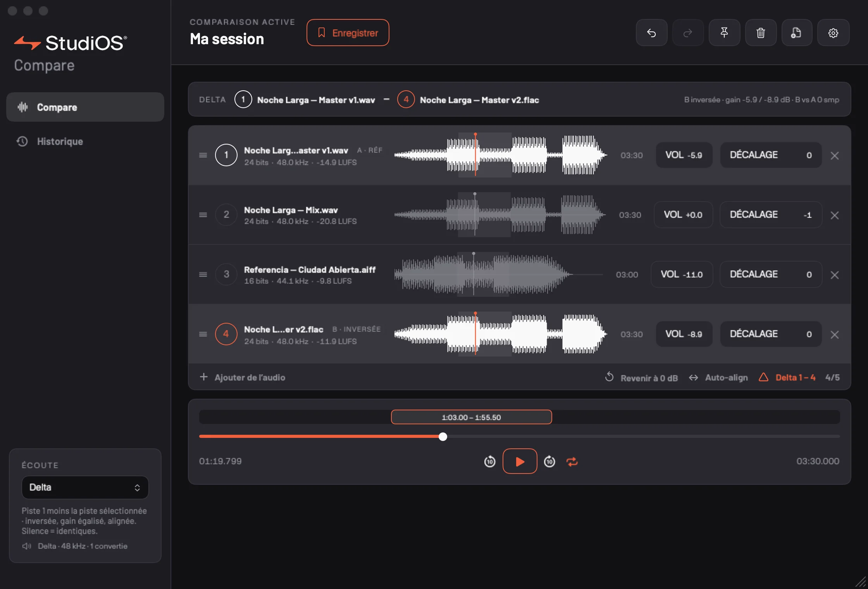Image resolution: width=868 pixels, height=589 pixels.
Task: Grab reorder handle of Ciudad Abierta.aiff row
Action: [203, 275]
